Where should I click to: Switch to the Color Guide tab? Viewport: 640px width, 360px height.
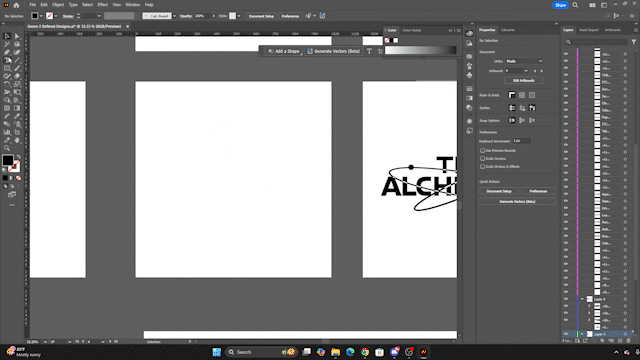click(411, 30)
